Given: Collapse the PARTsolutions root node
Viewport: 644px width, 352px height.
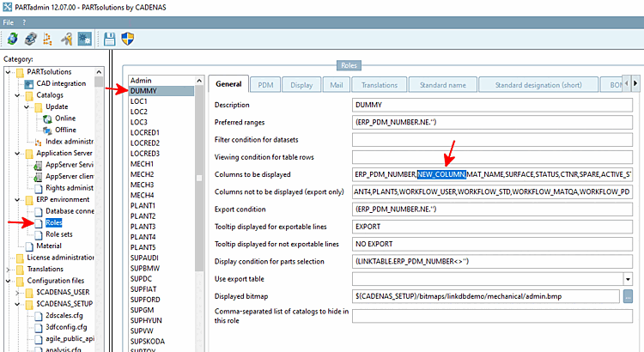Looking at the screenshot, I should coord(9,72).
